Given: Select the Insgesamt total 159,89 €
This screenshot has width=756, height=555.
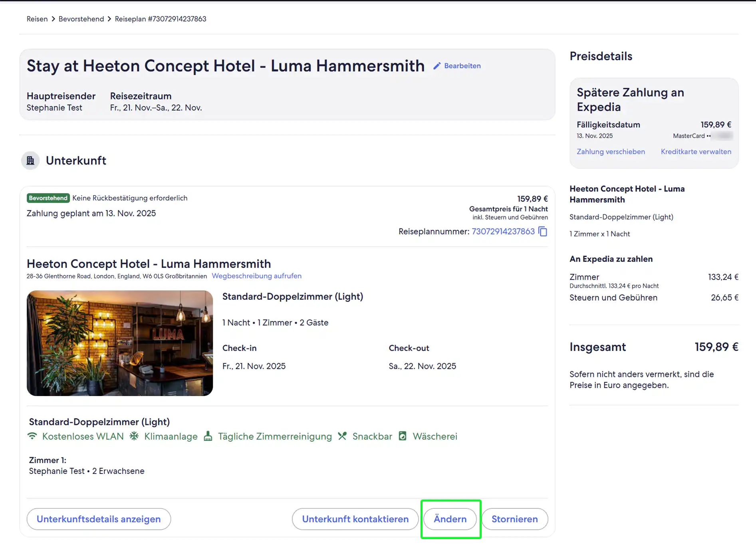Looking at the screenshot, I should (716, 347).
